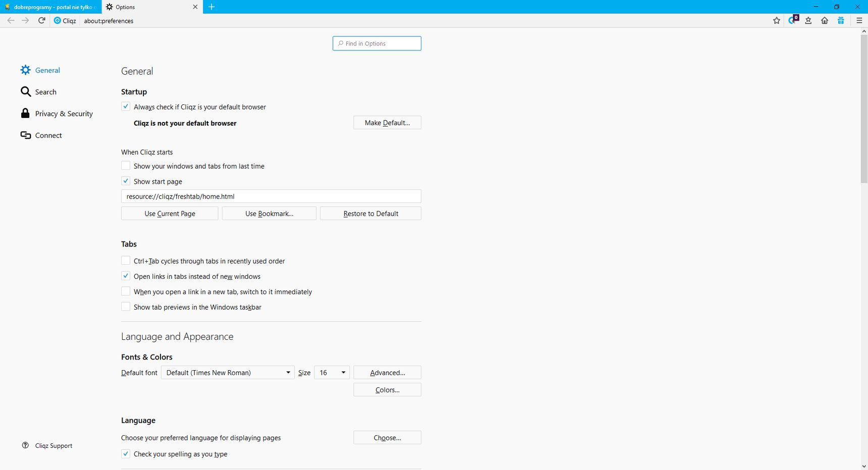Click the Make Default button

(x=387, y=123)
